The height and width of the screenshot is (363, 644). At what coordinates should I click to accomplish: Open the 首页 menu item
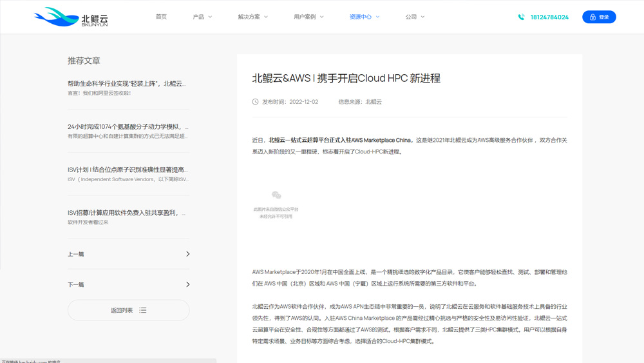pos(161,17)
